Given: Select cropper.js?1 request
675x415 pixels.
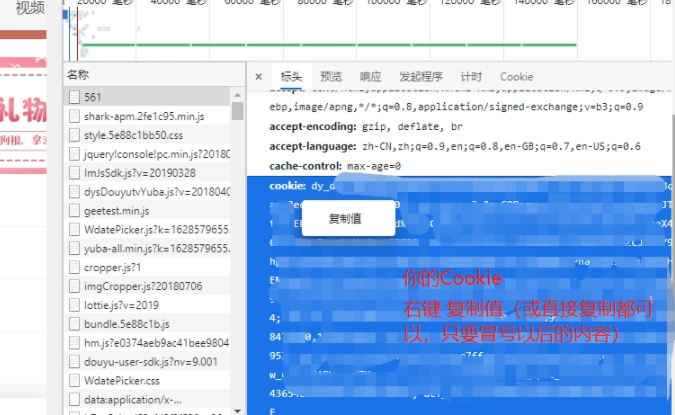Looking at the screenshot, I should pyautogui.click(x=147, y=267).
